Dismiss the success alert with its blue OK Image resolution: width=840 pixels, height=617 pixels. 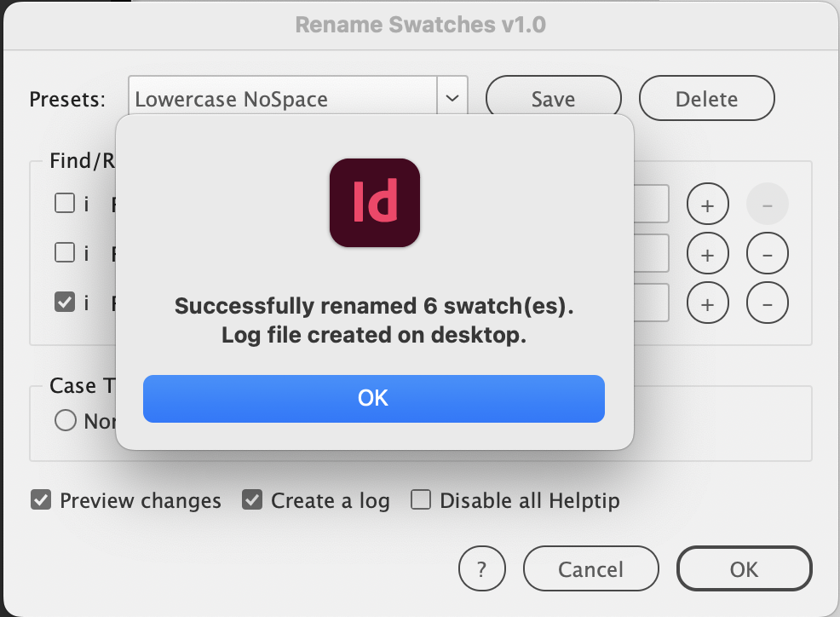point(373,398)
